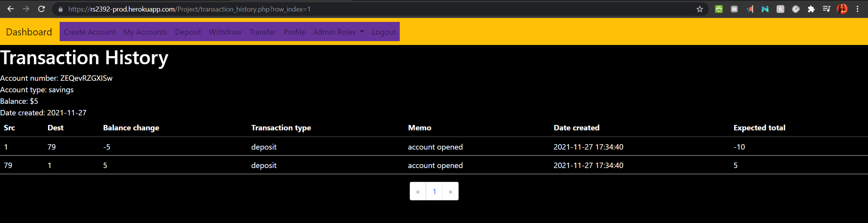Click Logout in the navigation bar
Screen dimensions: 868x223
384,32
